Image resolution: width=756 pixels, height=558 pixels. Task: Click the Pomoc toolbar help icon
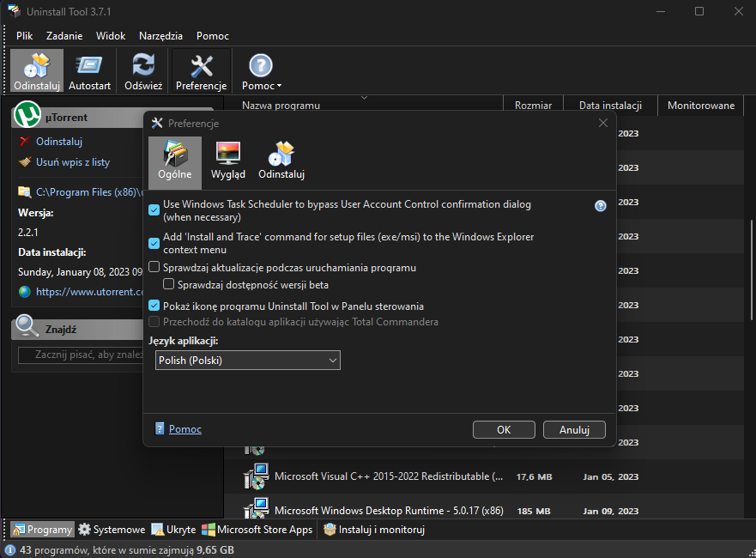click(261, 65)
